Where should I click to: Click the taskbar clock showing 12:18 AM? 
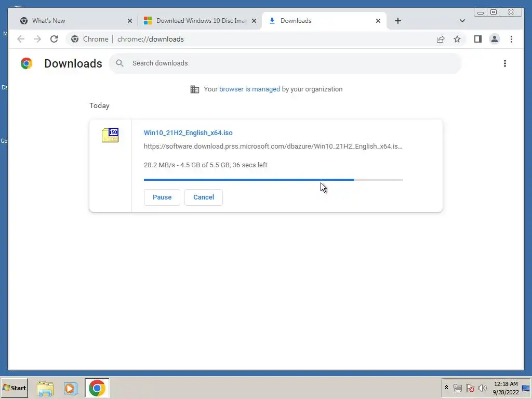click(x=506, y=388)
